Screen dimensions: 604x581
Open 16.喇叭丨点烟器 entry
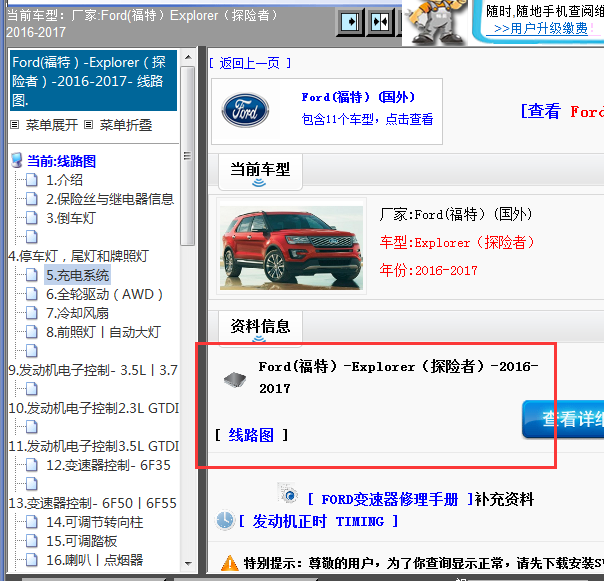pyautogui.click(x=95, y=560)
